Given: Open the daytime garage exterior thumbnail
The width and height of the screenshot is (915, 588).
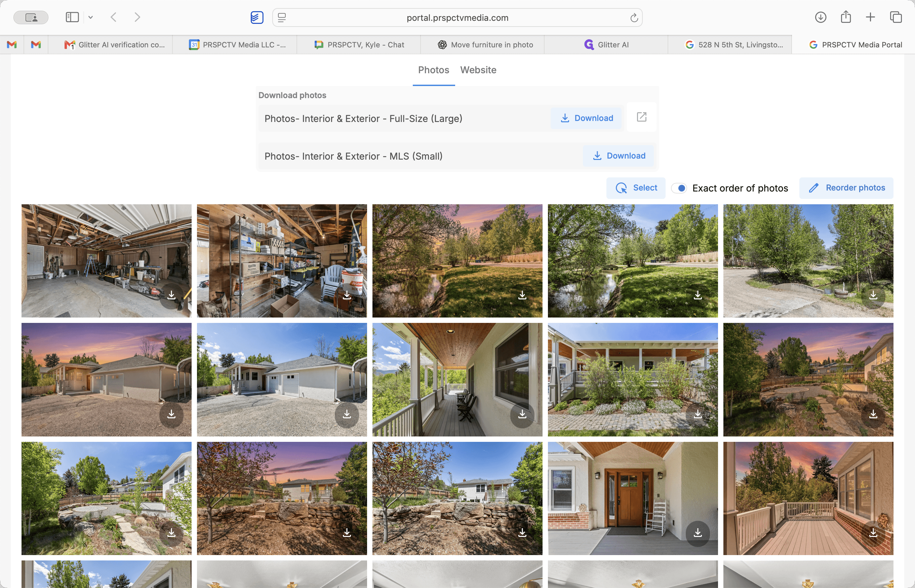Looking at the screenshot, I should coord(282,380).
